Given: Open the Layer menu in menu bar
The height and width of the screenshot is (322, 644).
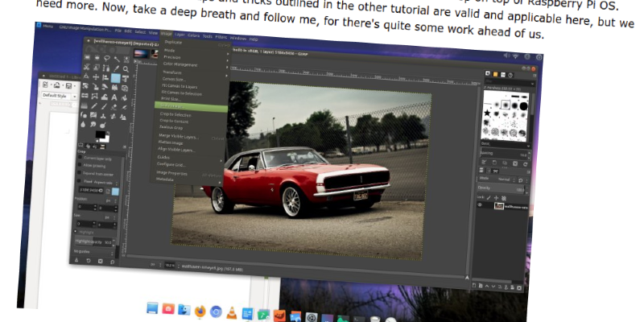Looking at the screenshot, I should [178, 35].
